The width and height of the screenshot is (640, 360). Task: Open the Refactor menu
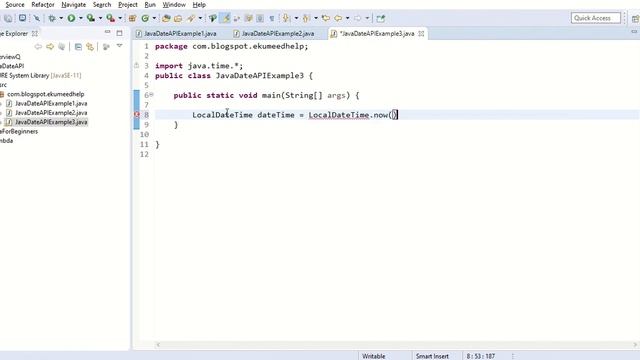(x=43, y=5)
